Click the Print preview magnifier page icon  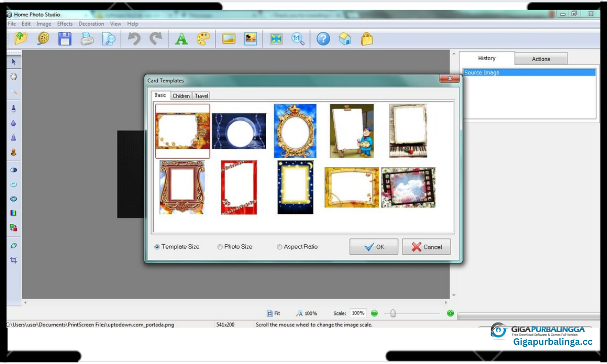(x=109, y=38)
